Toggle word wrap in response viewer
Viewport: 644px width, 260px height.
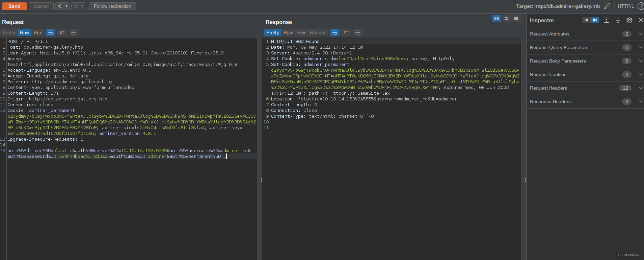[x=334, y=32]
